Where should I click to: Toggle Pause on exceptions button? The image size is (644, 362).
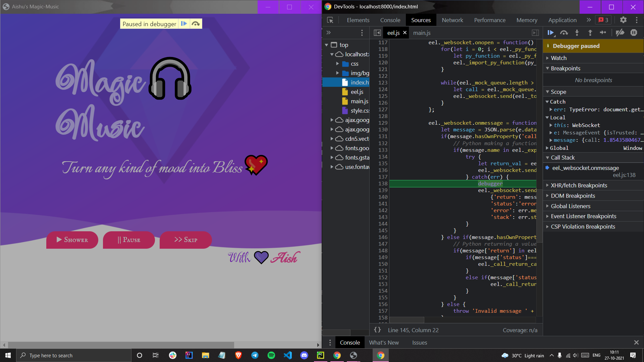[x=634, y=33]
